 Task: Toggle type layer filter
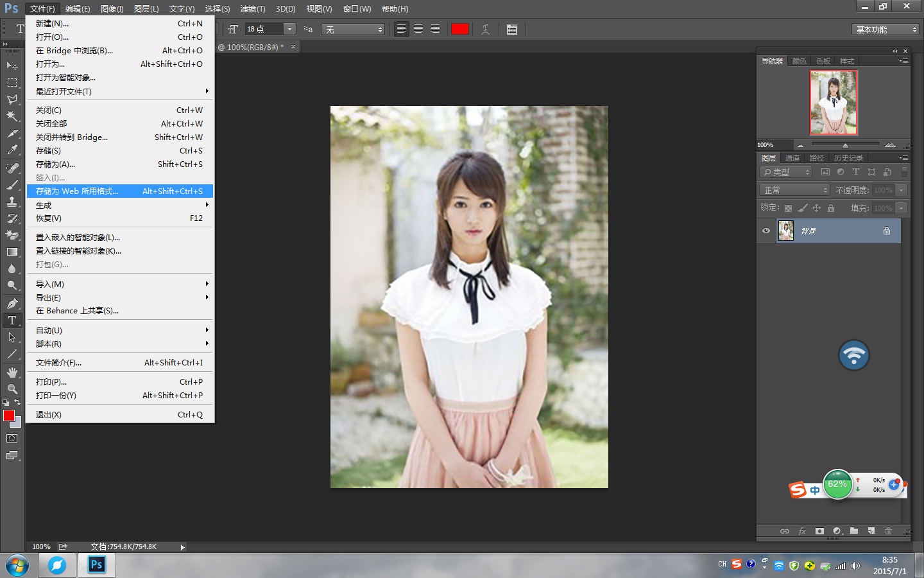tap(856, 172)
